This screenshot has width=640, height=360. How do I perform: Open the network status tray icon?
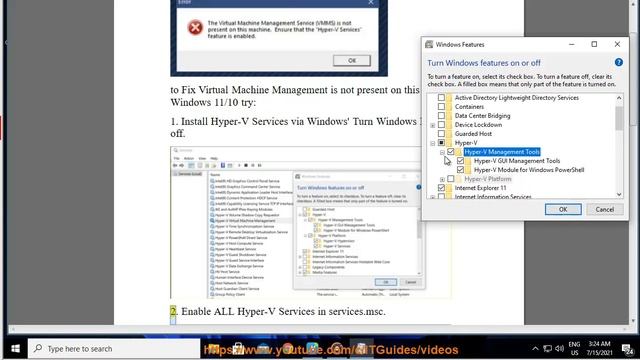[548, 349]
